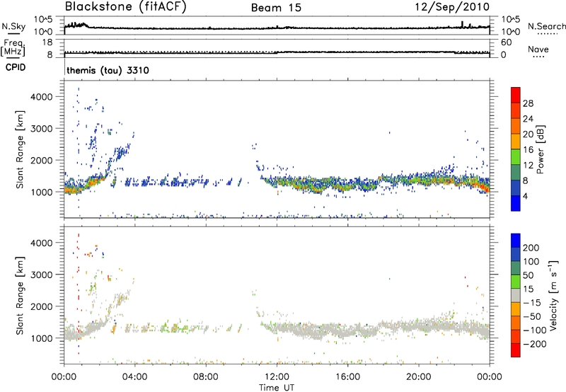Click the 'Freq. [MHz]' axis label

pos(13,47)
